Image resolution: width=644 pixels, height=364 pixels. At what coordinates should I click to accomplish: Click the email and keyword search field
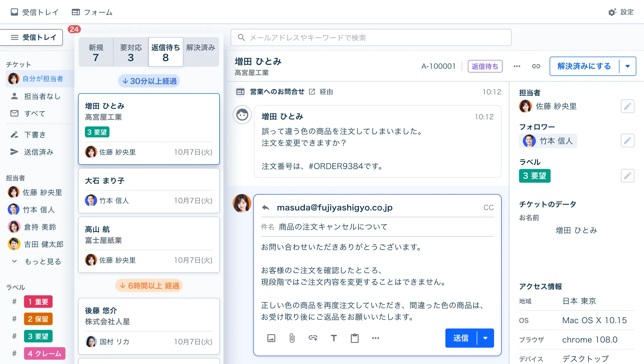coord(371,37)
